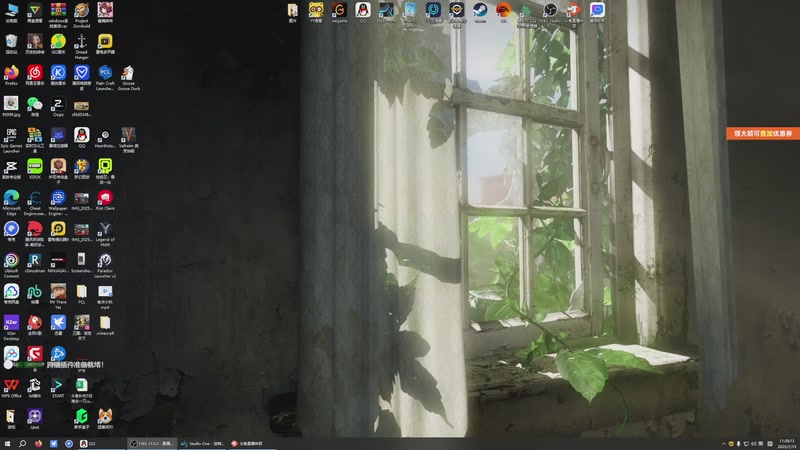Screen dimensions: 800x450
Task: Switch to Studio One taskbar window
Action: pyautogui.click(x=203, y=444)
